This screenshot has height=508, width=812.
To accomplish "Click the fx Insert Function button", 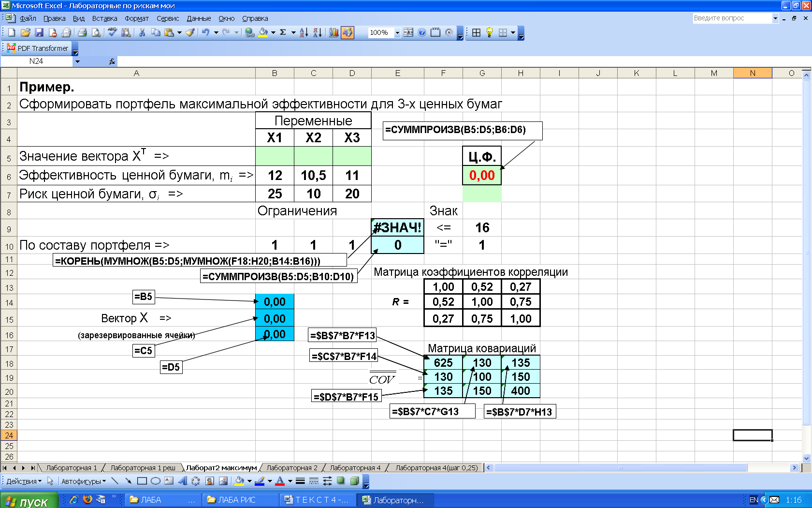I will point(112,61).
